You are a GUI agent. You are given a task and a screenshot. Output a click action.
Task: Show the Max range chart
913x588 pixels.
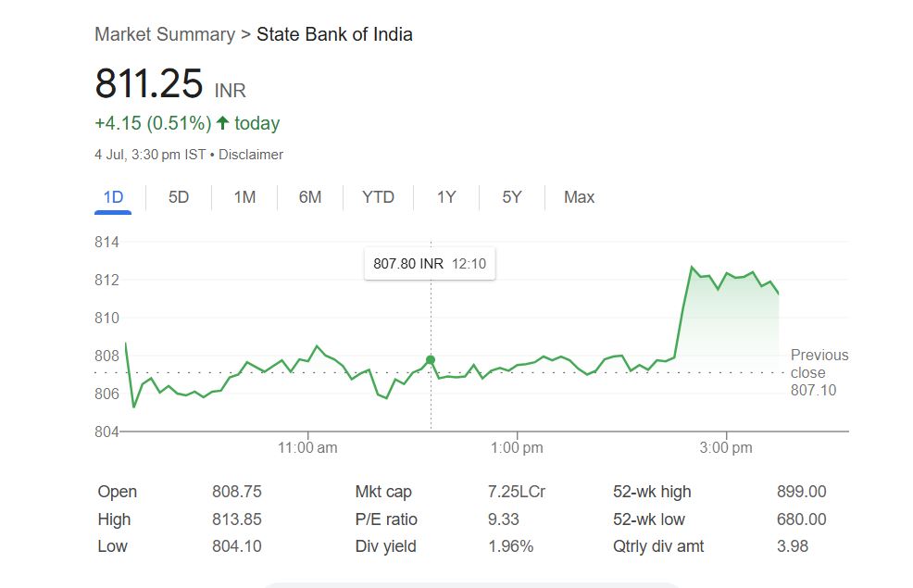coord(579,197)
